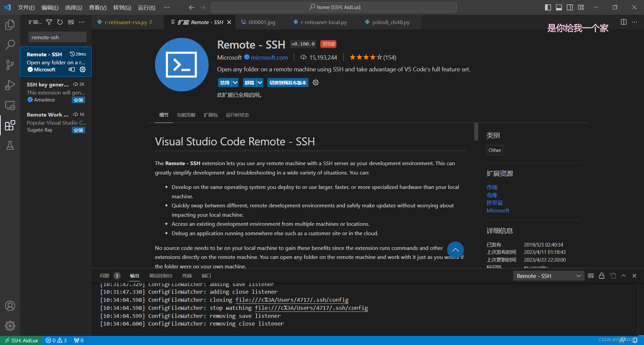The height and width of the screenshot is (345, 644).
Task: Clear output panel icon
Action: (x=591, y=276)
